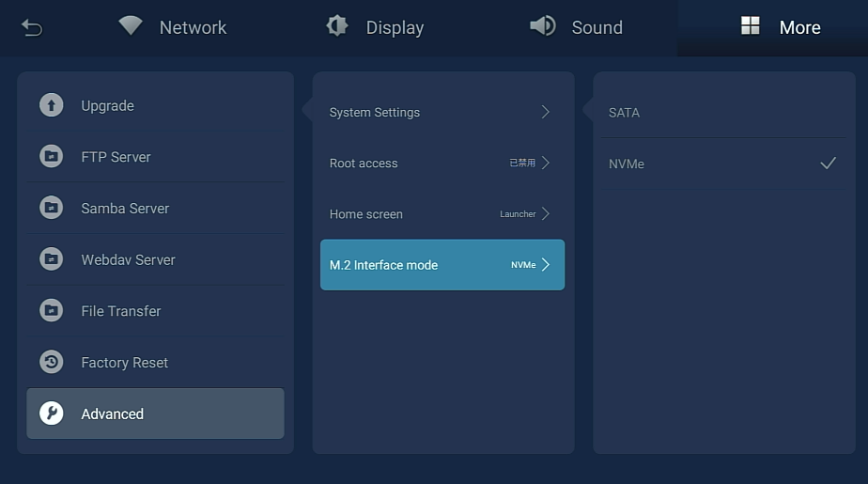The width and height of the screenshot is (868, 484).
Task: Open M.2 Interface mode setting
Action: coord(442,265)
